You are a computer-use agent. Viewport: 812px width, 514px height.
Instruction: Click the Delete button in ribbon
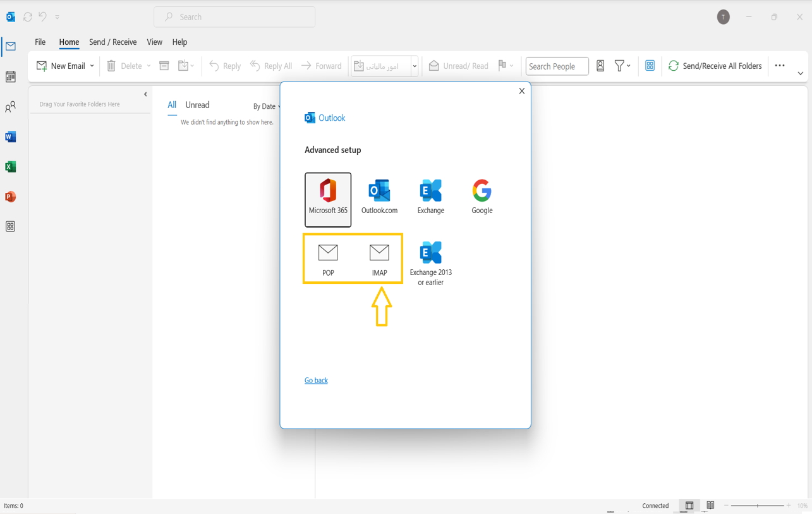pos(124,66)
